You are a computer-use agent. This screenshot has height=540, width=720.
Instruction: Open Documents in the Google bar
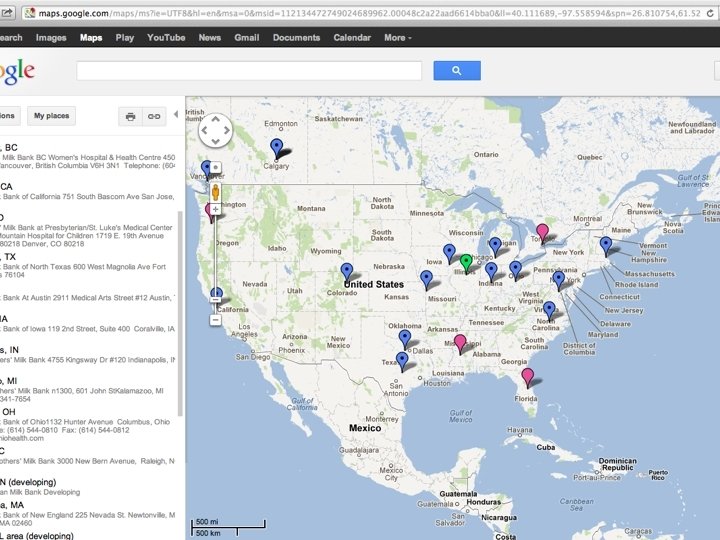296,38
